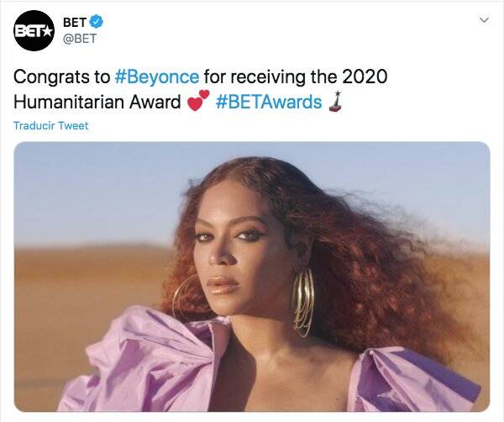The width and height of the screenshot is (504, 422).
Task: Click the words "Congrats to"
Action: [x=61, y=76]
